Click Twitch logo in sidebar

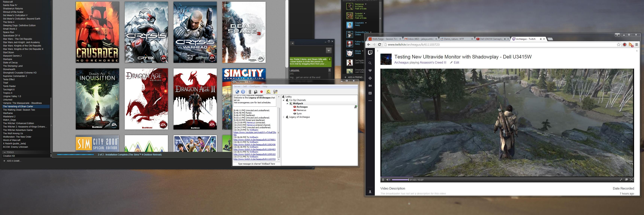coord(370,52)
